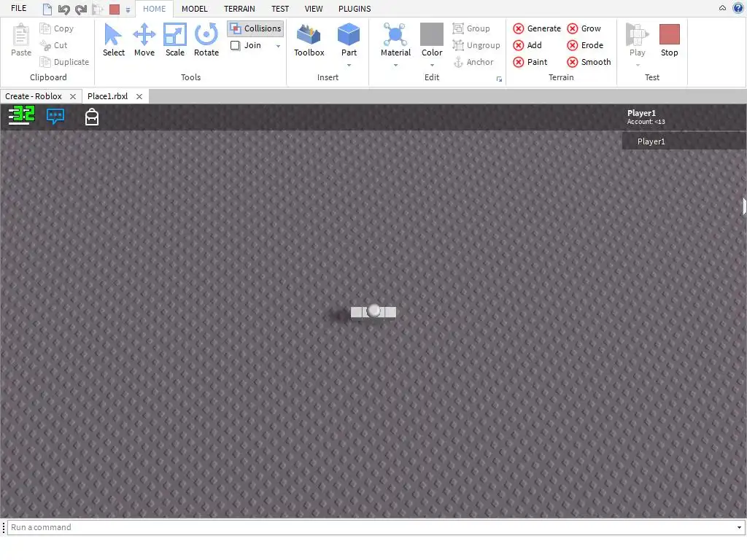Stop the running test
This screenshot has width=747, height=560.
669,40
